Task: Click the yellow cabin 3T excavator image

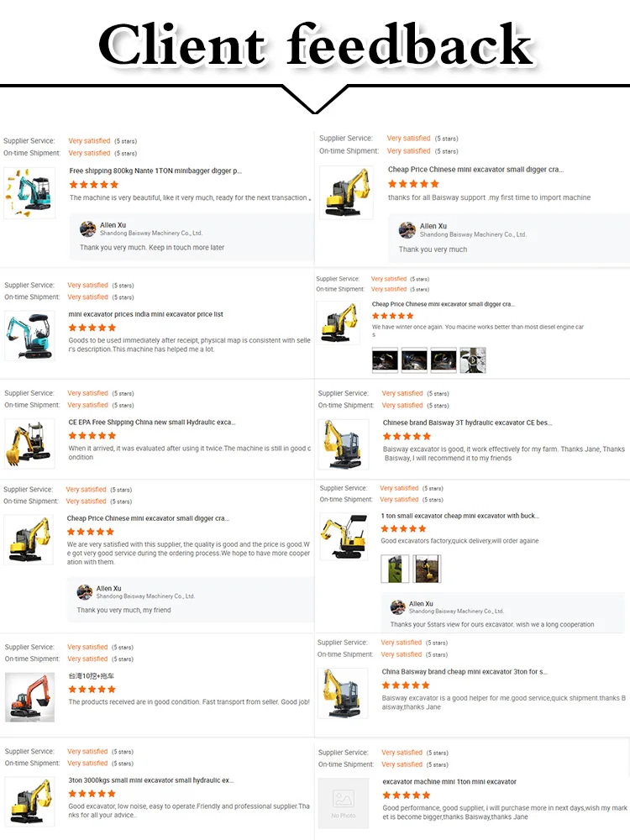Action: (x=344, y=444)
